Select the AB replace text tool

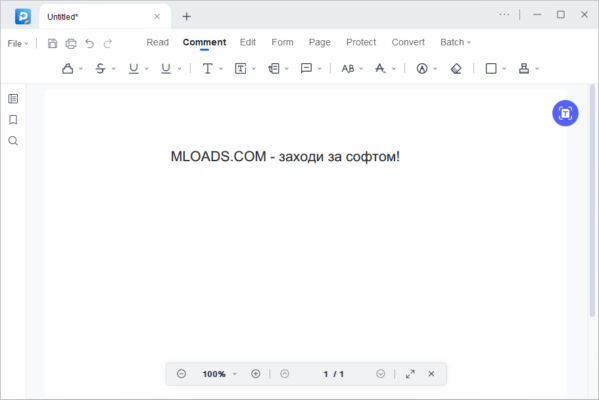[348, 68]
